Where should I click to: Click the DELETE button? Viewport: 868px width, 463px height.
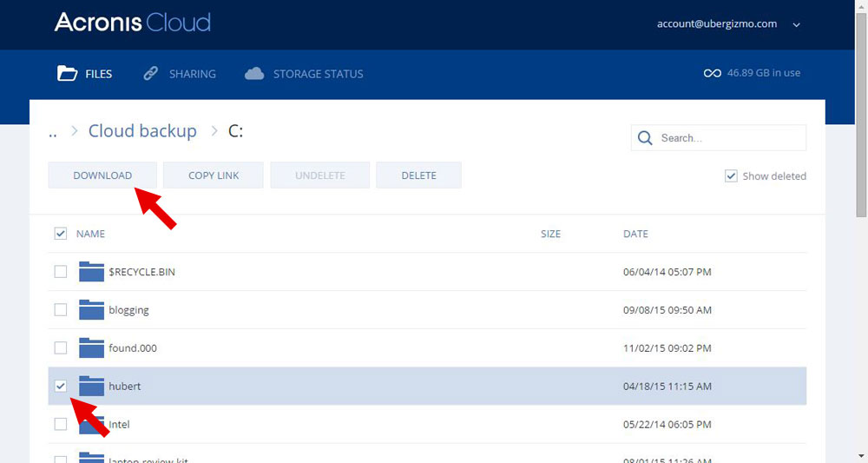point(418,175)
